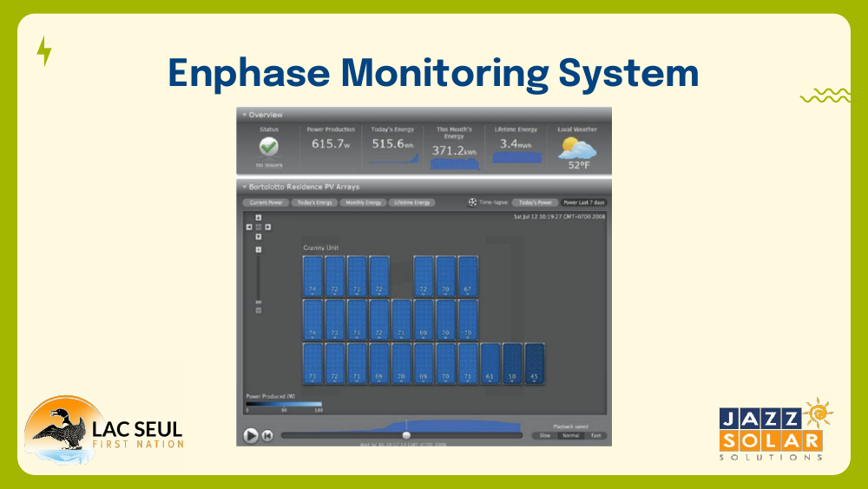Click the pan left arrow on the array map
The image size is (868, 489).
[249, 227]
